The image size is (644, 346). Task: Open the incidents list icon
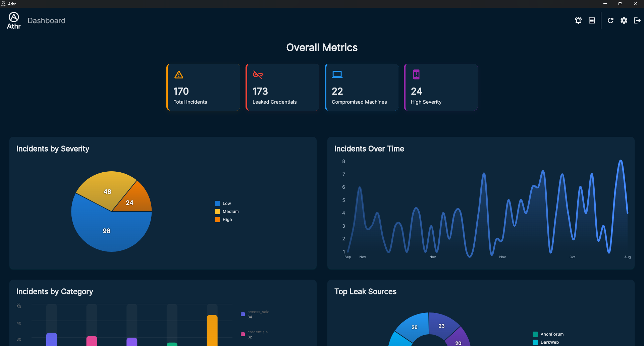592,20
